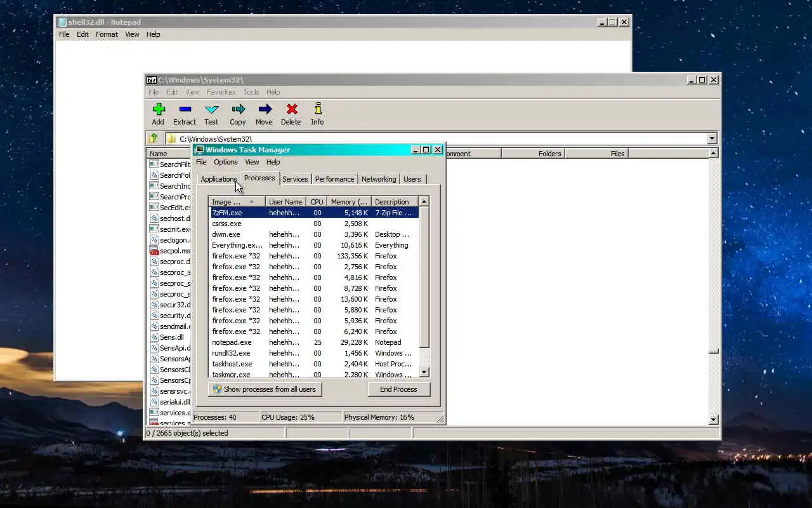The image size is (812, 508).
Task: Click the Notepad title bar icon
Action: click(62, 22)
